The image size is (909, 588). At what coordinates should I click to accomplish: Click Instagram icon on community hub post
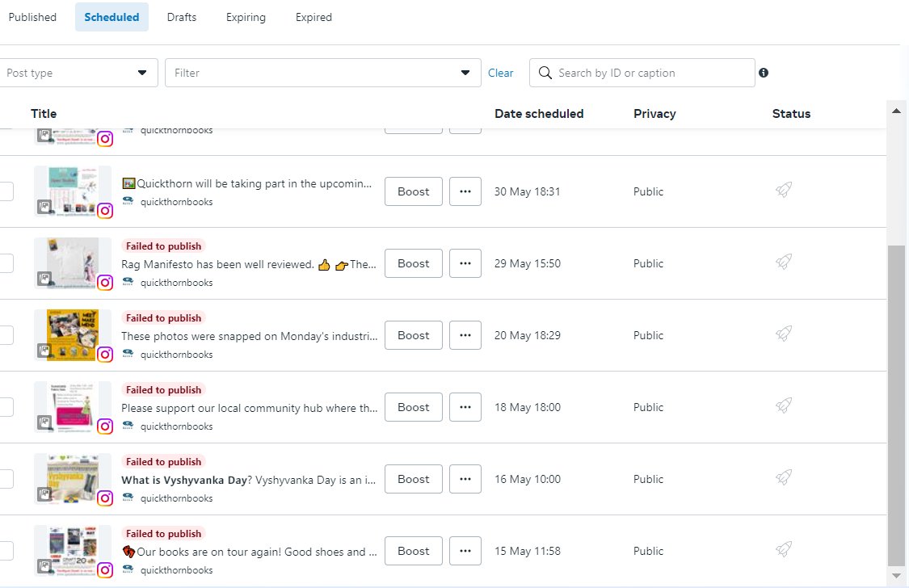pyautogui.click(x=105, y=426)
